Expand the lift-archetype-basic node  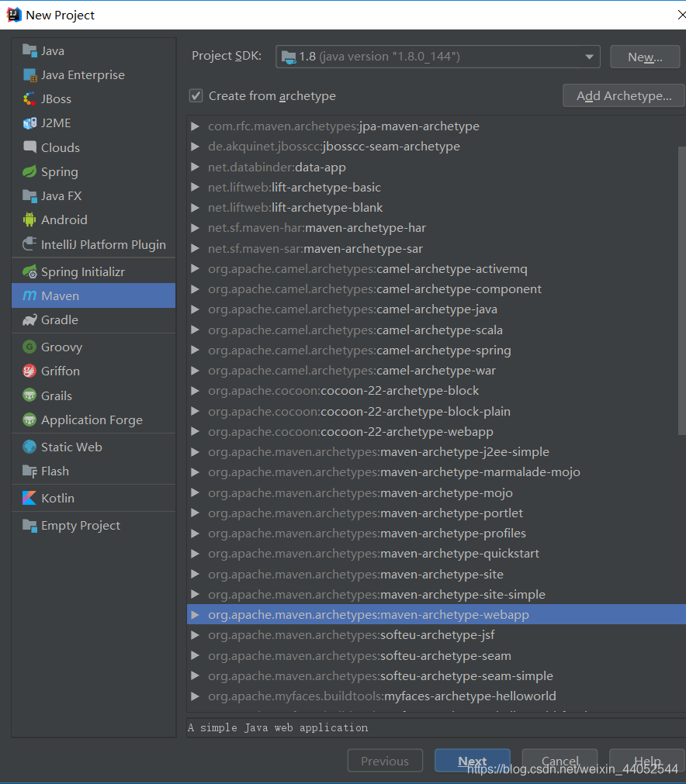pos(195,188)
